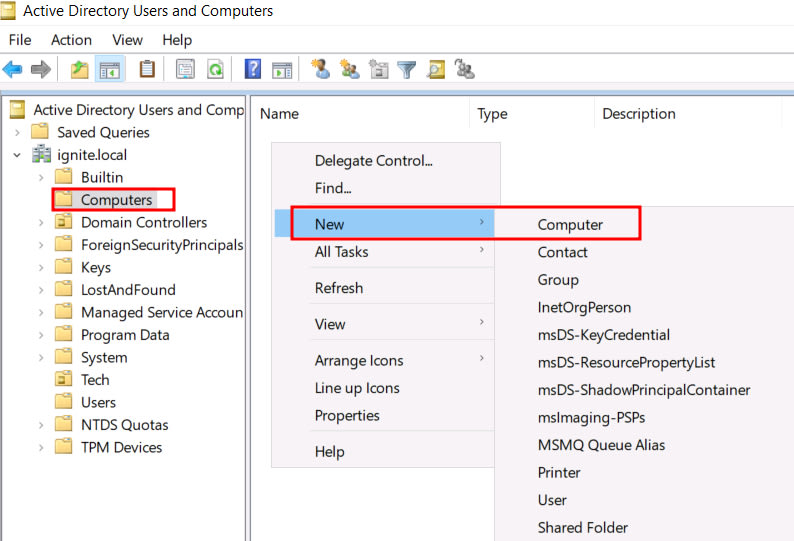
Task: Select Delegate Control in the context menu
Action: 373,160
